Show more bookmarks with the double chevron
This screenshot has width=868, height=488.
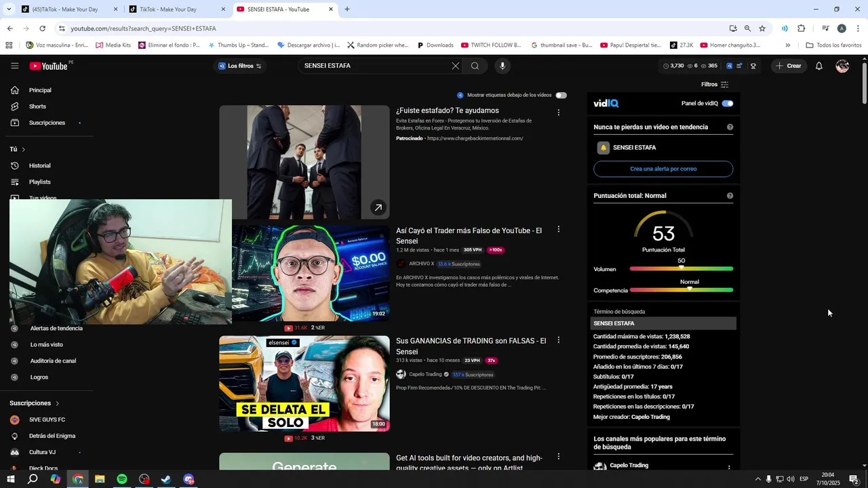coord(787,45)
